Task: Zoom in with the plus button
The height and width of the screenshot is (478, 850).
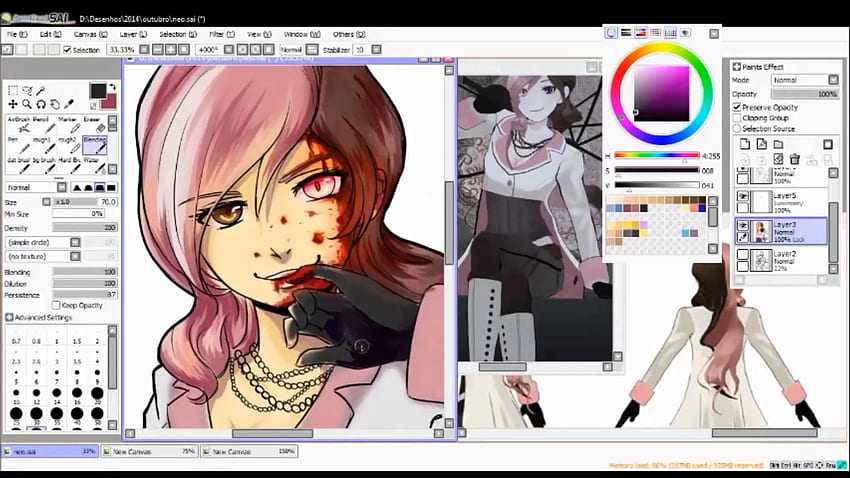Action: 171,49
